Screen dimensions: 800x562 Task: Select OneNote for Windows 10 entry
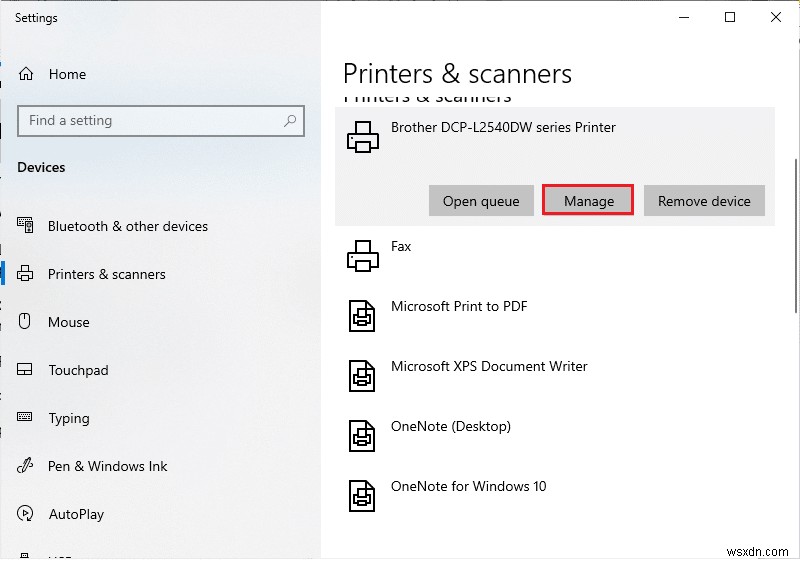(469, 487)
